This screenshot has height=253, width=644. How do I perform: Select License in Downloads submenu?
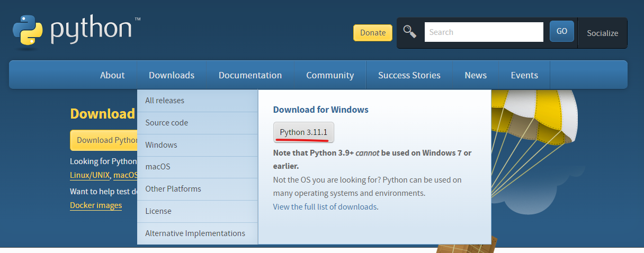click(x=198, y=211)
